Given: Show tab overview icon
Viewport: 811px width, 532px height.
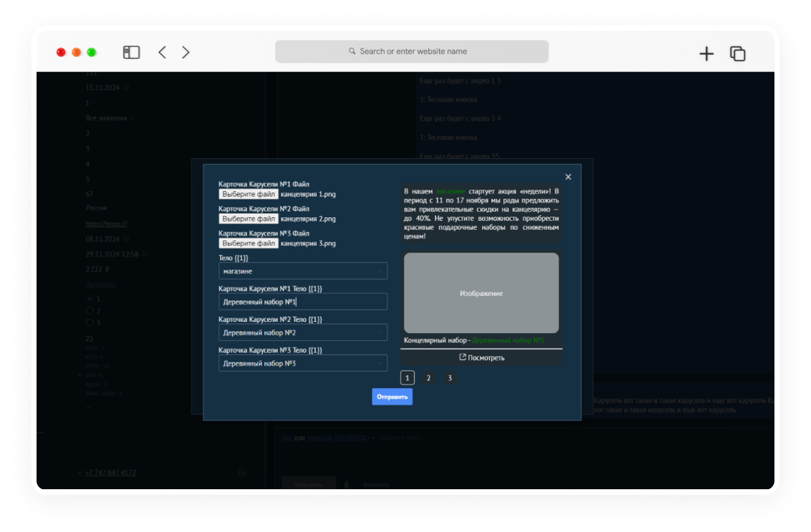Looking at the screenshot, I should point(737,53).
